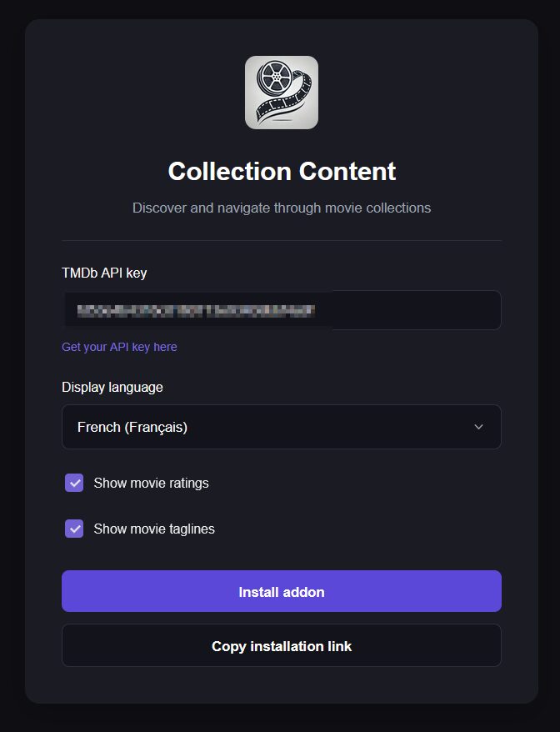Click the divider line below the subtitle
Screen dimensions: 560x732
[282, 241]
